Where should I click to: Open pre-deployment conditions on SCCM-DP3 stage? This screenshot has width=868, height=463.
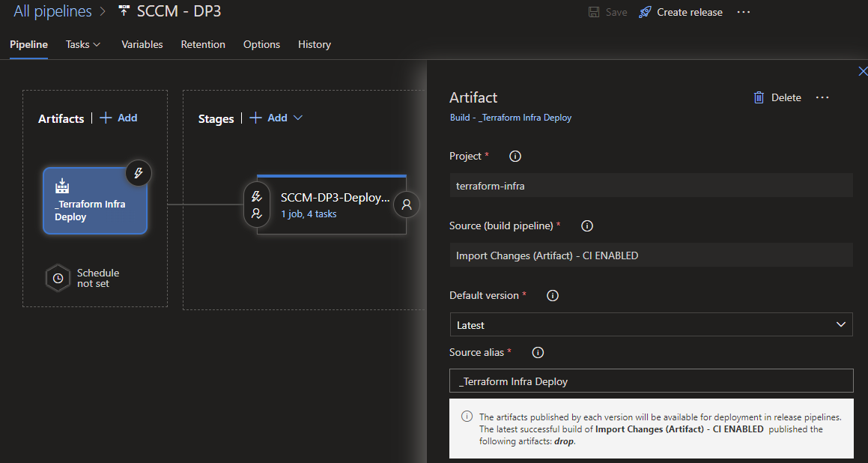pyautogui.click(x=257, y=205)
